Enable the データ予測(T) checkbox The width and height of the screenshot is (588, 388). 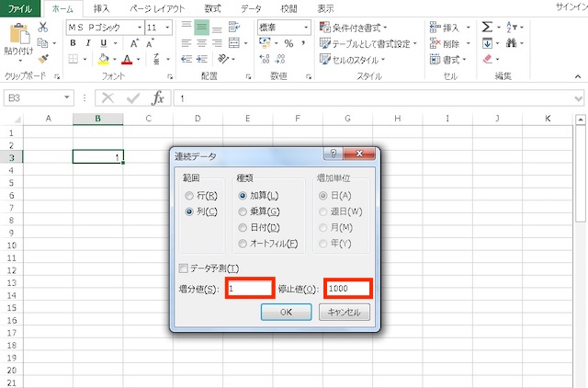184,268
